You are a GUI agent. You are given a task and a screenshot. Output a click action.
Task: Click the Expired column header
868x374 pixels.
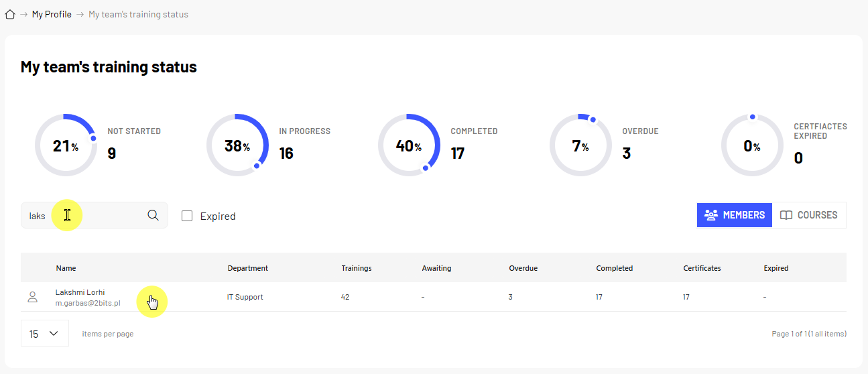coord(776,268)
